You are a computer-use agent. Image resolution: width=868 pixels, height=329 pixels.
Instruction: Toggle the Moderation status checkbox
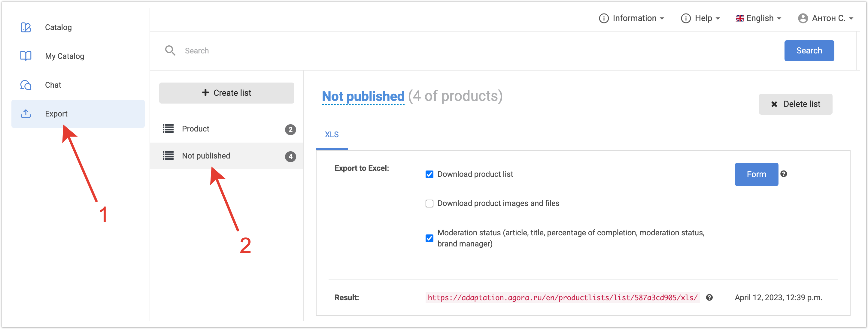[429, 238]
